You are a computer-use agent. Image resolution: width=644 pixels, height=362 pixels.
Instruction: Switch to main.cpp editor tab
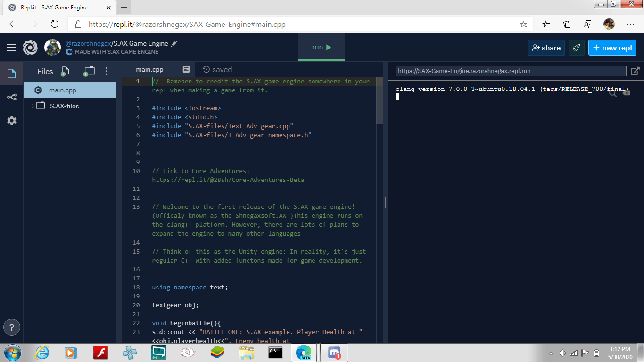tap(149, 69)
